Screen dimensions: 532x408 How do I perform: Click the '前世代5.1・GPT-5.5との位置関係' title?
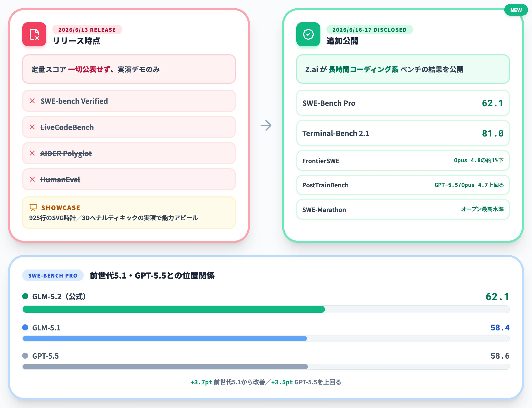tap(152, 276)
